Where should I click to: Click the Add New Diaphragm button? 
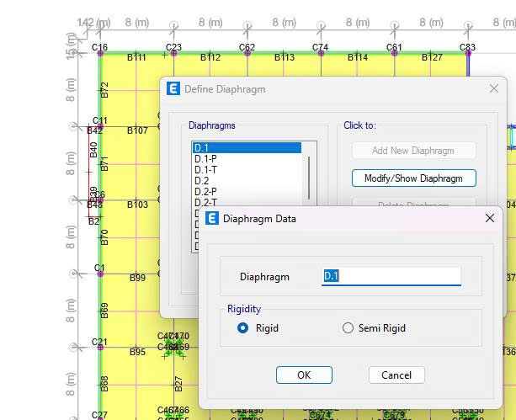[x=413, y=151]
